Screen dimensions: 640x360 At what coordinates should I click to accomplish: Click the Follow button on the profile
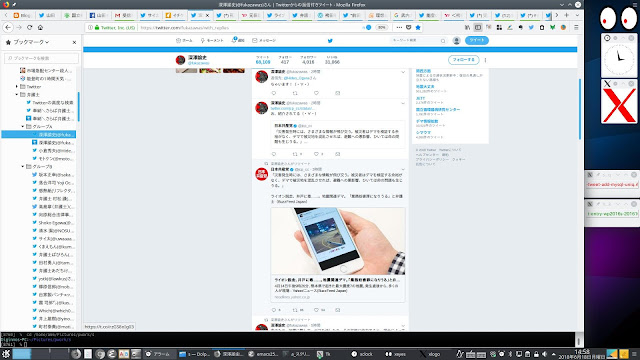(x=464, y=60)
